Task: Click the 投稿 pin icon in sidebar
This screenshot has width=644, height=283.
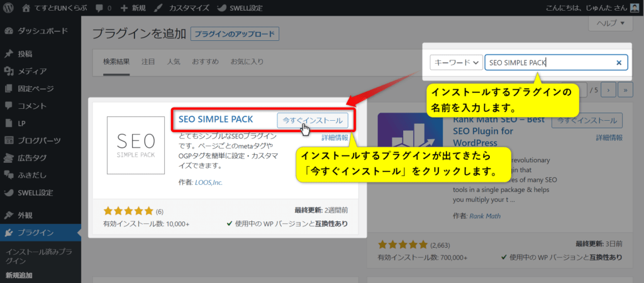Action: (x=9, y=54)
